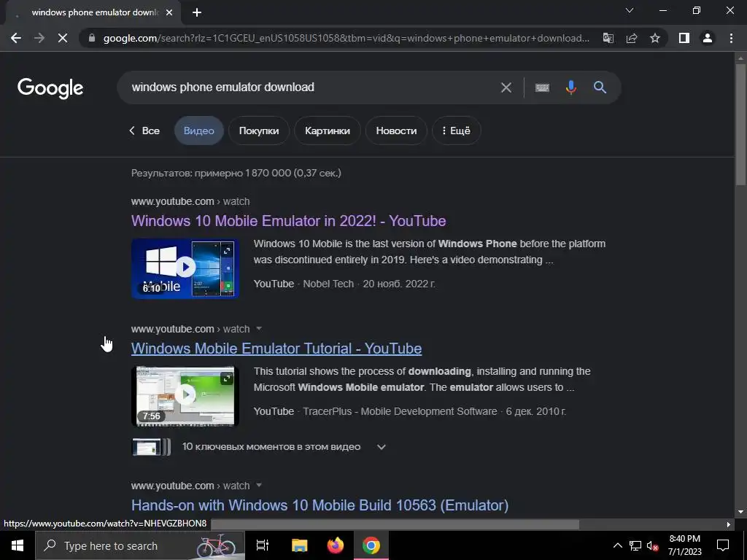Open the Chrome three-dot menu
Viewport: 747px width, 560px height.
731,38
